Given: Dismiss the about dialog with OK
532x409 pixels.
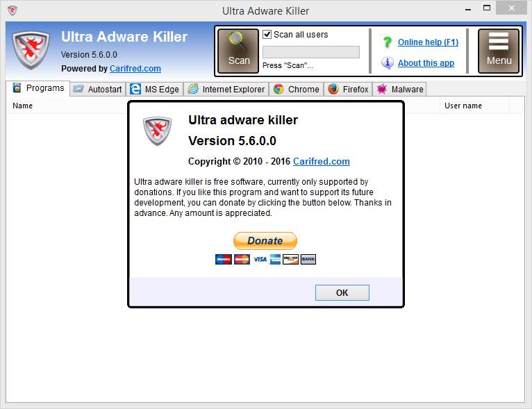Looking at the screenshot, I should 342,292.
